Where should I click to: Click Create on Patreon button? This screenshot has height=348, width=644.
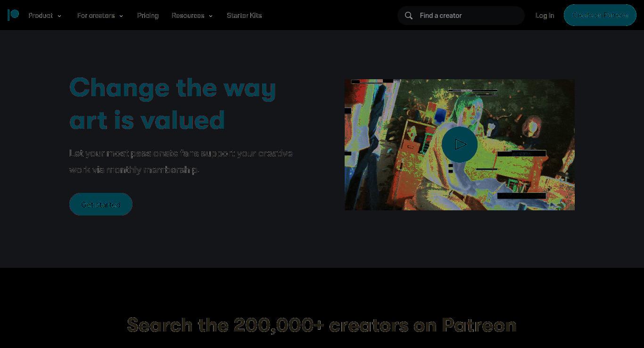pyautogui.click(x=600, y=15)
